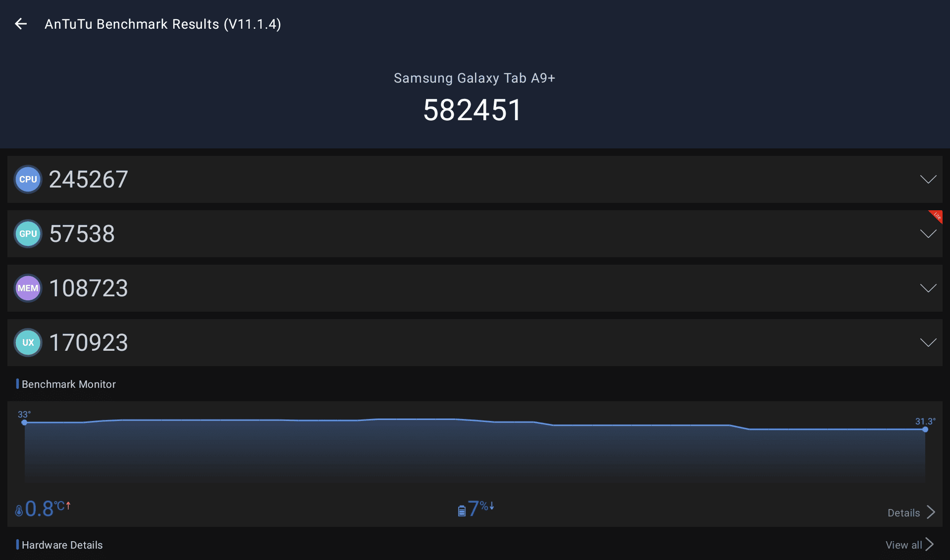This screenshot has width=950, height=560.
Task: Click the MEM score value 108723
Action: [89, 288]
